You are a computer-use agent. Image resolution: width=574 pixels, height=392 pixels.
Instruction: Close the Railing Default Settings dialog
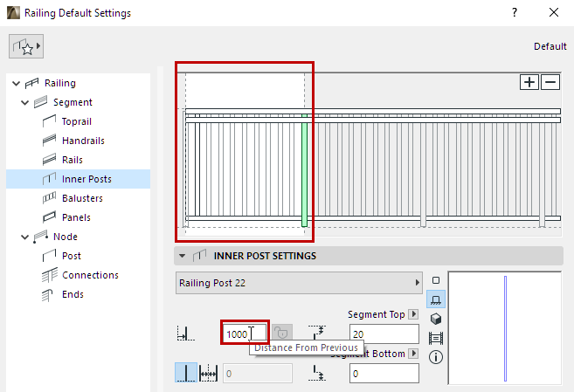(x=554, y=12)
